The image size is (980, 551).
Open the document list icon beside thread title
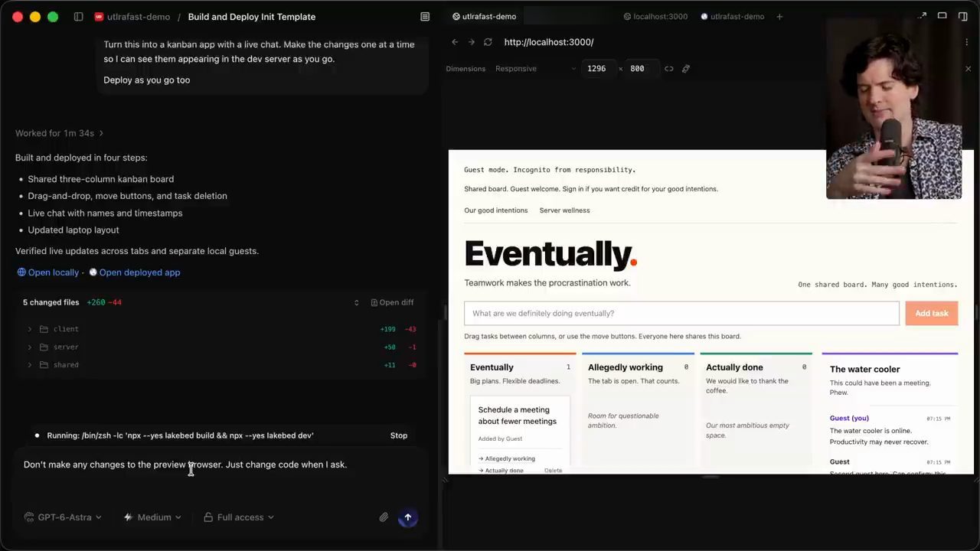click(425, 17)
